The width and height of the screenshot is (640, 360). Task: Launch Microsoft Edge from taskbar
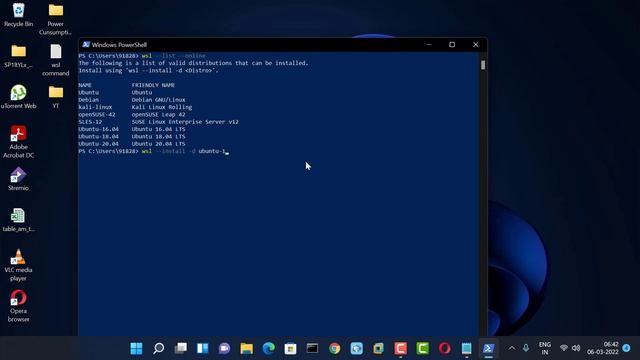[269, 348]
